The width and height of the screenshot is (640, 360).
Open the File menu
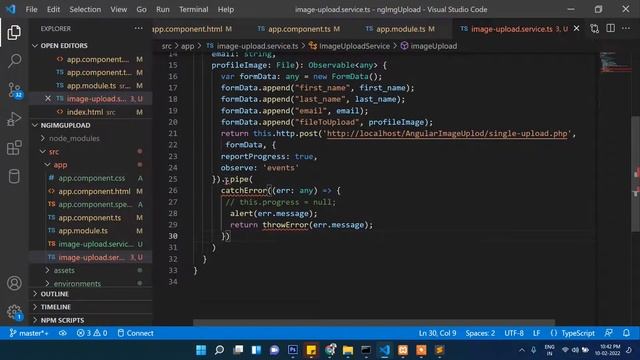tap(31, 9)
